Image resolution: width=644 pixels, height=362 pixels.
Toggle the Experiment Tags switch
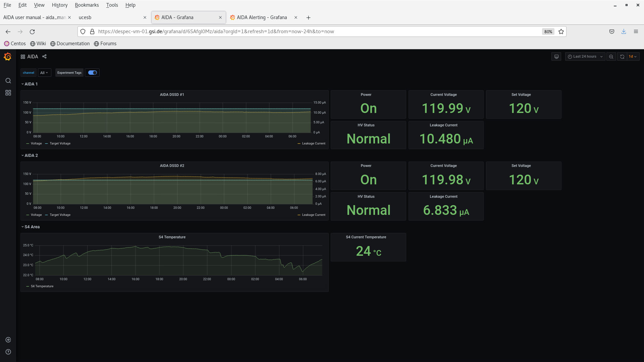93,73
